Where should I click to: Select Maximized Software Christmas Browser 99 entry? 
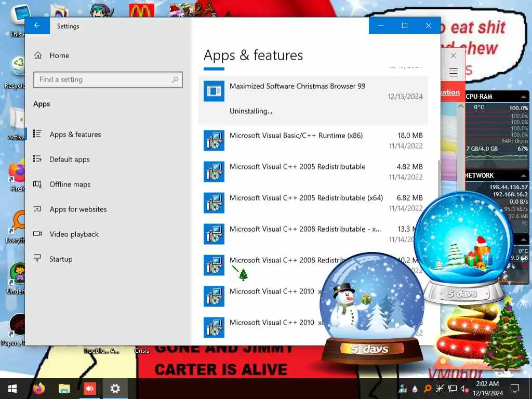point(313,100)
